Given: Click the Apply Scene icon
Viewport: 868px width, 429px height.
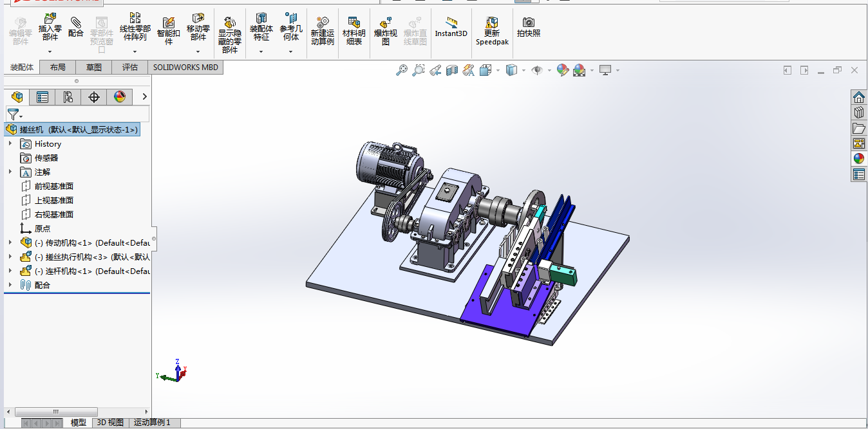Looking at the screenshot, I should [579, 70].
